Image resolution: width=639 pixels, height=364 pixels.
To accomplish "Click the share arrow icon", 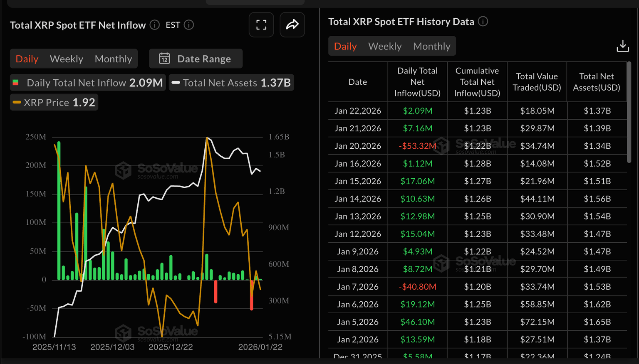I will click(x=292, y=25).
